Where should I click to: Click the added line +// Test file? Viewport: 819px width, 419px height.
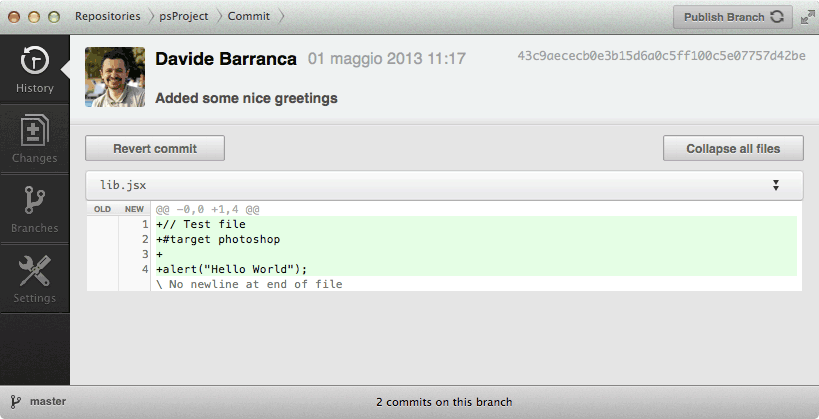click(x=201, y=224)
